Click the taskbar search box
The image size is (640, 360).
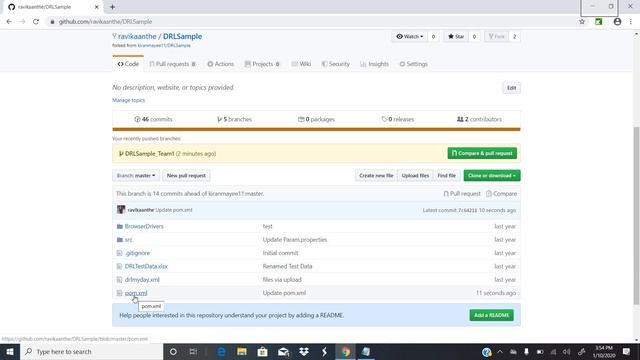(x=91, y=351)
